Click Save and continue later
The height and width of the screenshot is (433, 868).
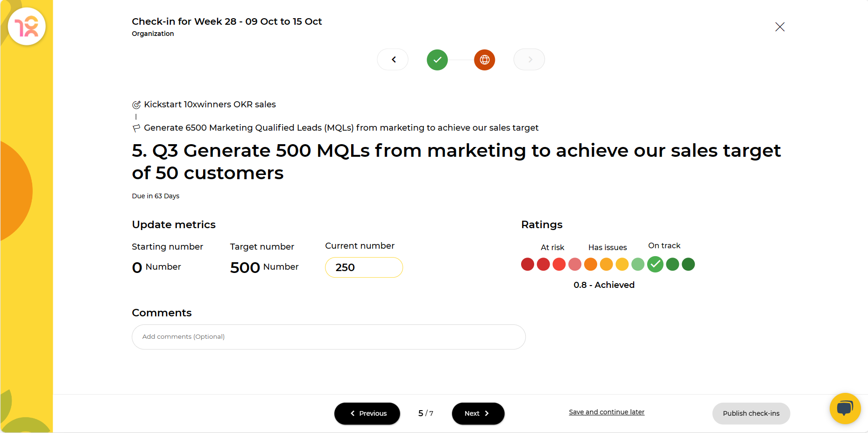(x=607, y=412)
